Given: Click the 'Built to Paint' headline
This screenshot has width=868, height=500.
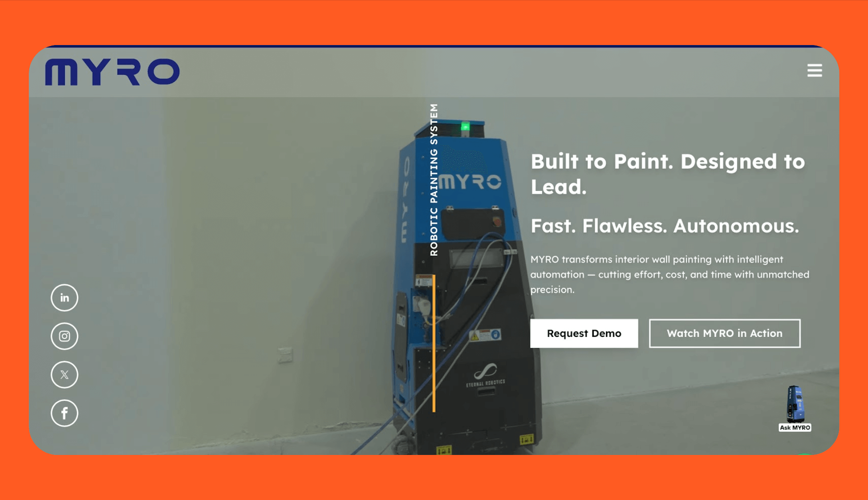Looking at the screenshot, I should tap(668, 174).
